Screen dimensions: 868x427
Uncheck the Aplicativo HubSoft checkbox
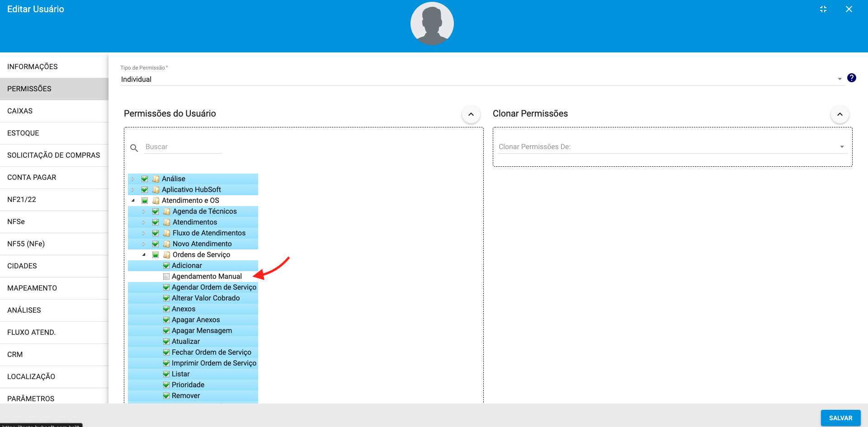click(145, 190)
